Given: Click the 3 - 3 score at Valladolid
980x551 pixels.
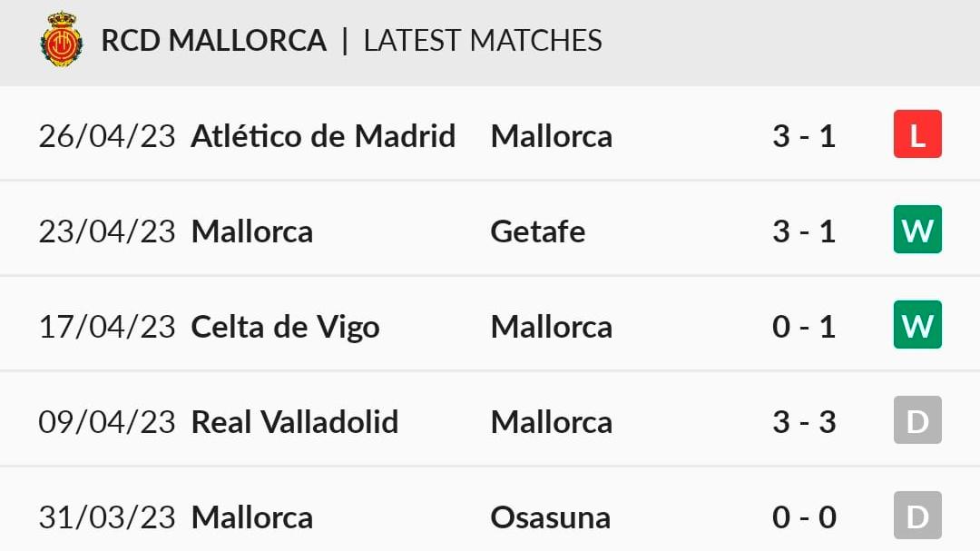Looking at the screenshot, I should (x=804, y=422).
